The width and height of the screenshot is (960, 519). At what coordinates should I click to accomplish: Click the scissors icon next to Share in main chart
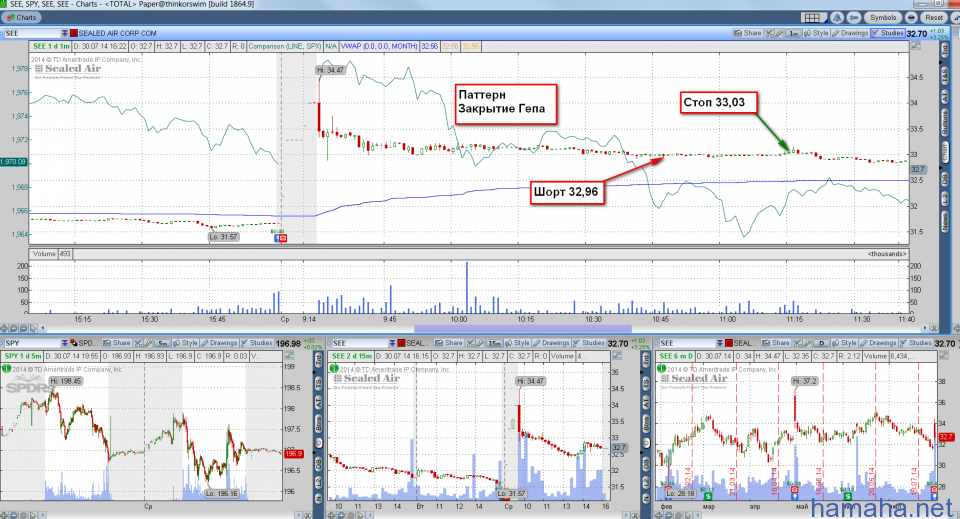tap(769, 33)
